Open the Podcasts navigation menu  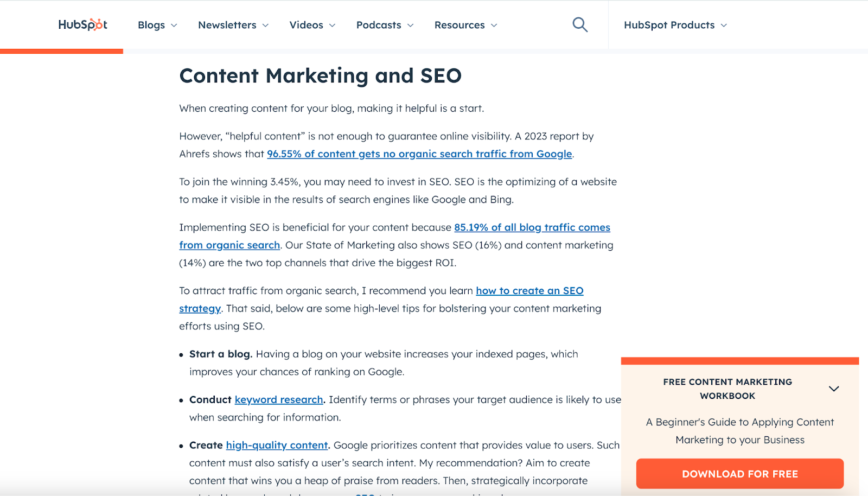[x=384, y=26]
